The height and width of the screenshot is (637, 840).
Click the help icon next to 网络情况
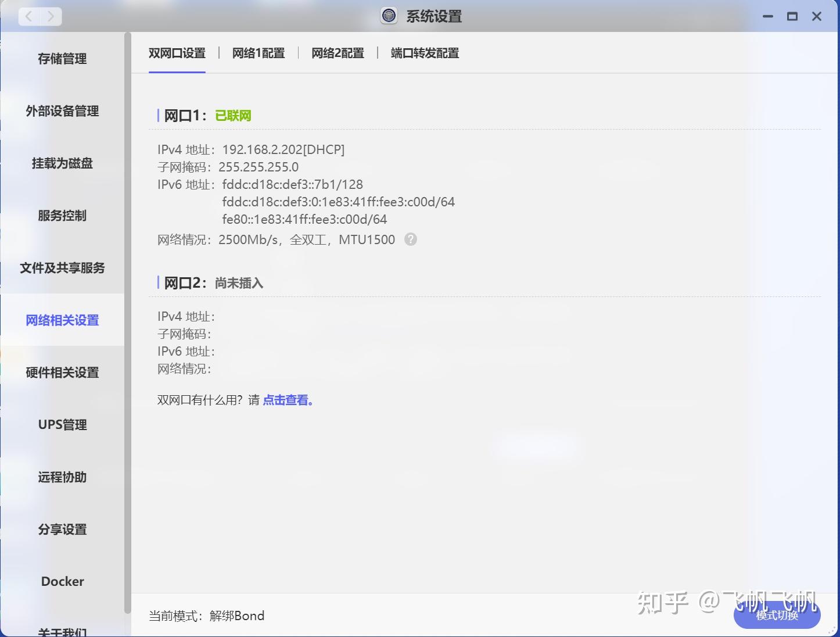(x=411, y=239)
